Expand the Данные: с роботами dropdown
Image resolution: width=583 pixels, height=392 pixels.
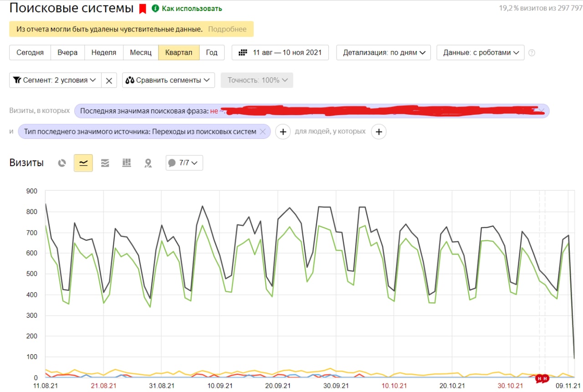481,52
